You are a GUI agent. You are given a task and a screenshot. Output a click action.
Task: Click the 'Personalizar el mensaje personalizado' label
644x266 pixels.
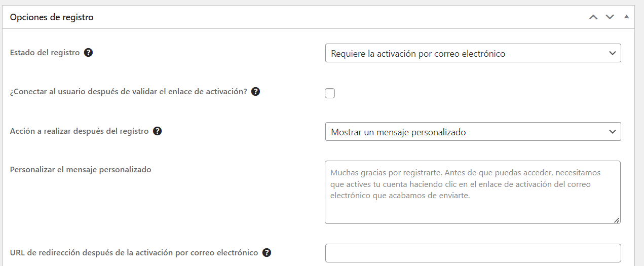81,170
